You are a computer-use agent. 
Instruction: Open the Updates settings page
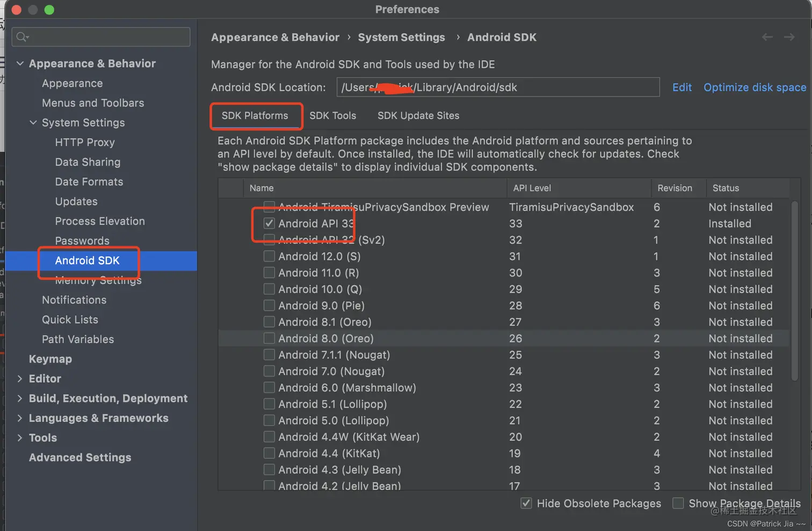[x=76, y=201]
